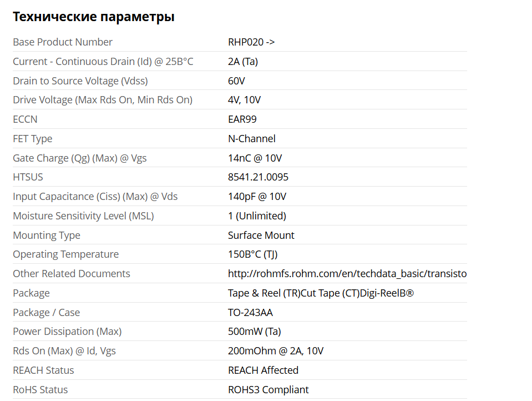Click the HTSUS code 8541.21.0095

[x=258, y=177]
